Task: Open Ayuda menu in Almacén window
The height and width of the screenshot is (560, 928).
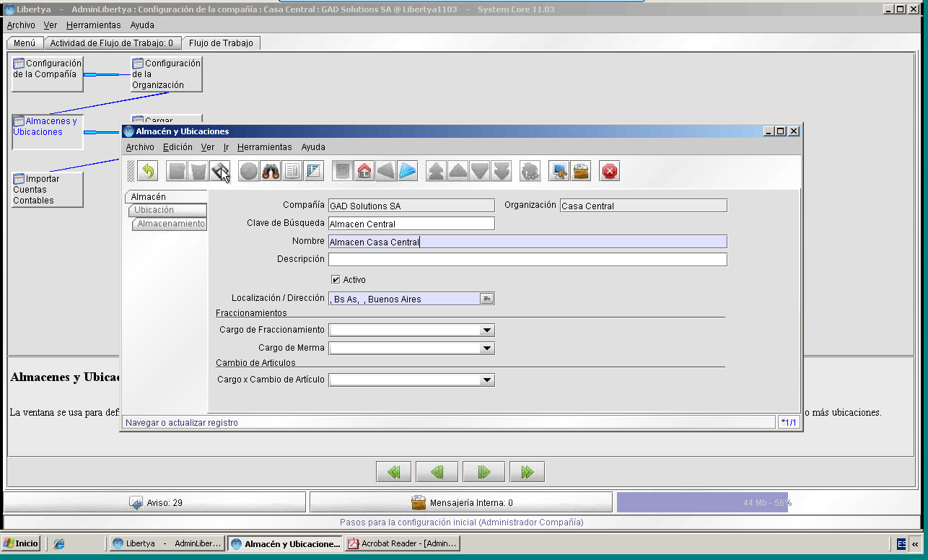Action: 313,147
